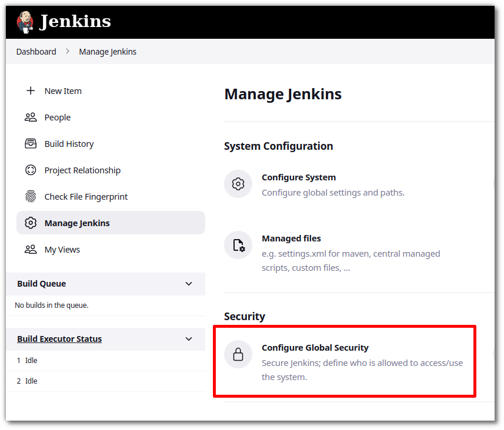Click the Project Relationship icon

31,170
